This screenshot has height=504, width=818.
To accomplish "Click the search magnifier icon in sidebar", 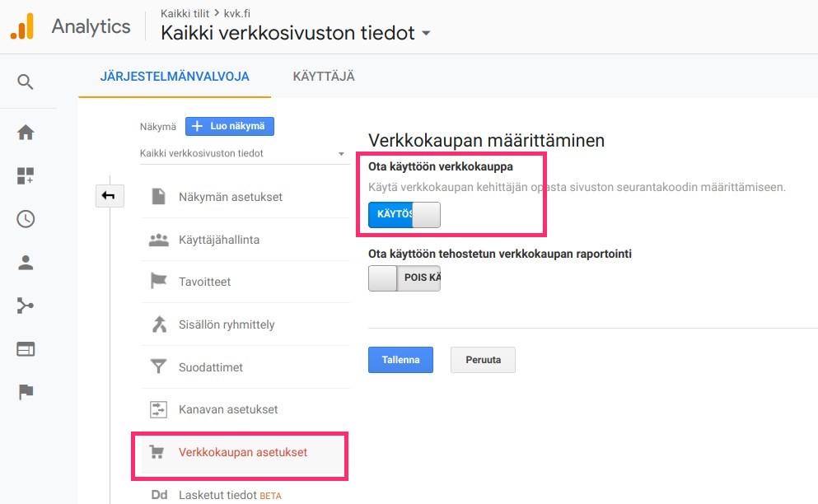I will coord(25,82).
